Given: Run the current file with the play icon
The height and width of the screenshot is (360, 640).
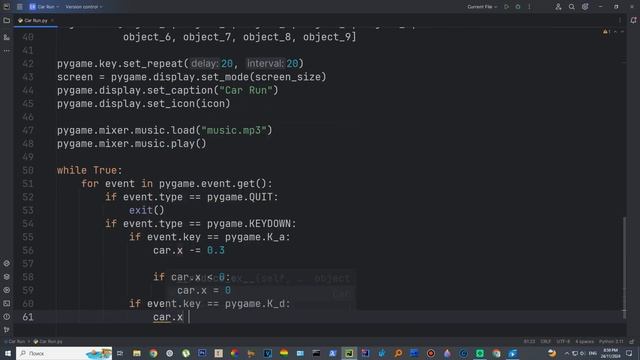Looking at the screenshot, I should pos(507,7).
